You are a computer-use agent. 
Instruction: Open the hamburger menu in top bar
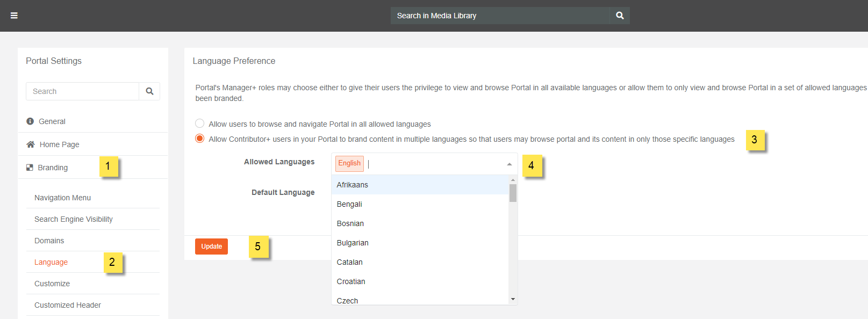(14, 16)
